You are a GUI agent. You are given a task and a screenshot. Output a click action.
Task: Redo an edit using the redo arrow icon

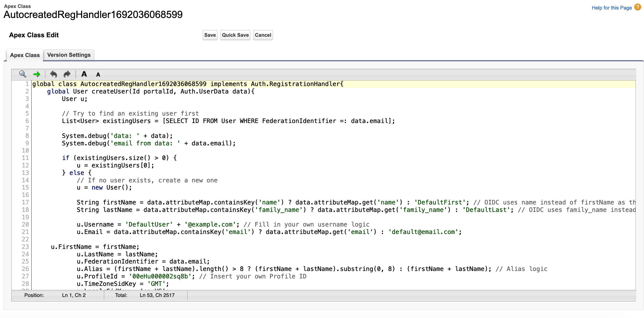(66, 74)
